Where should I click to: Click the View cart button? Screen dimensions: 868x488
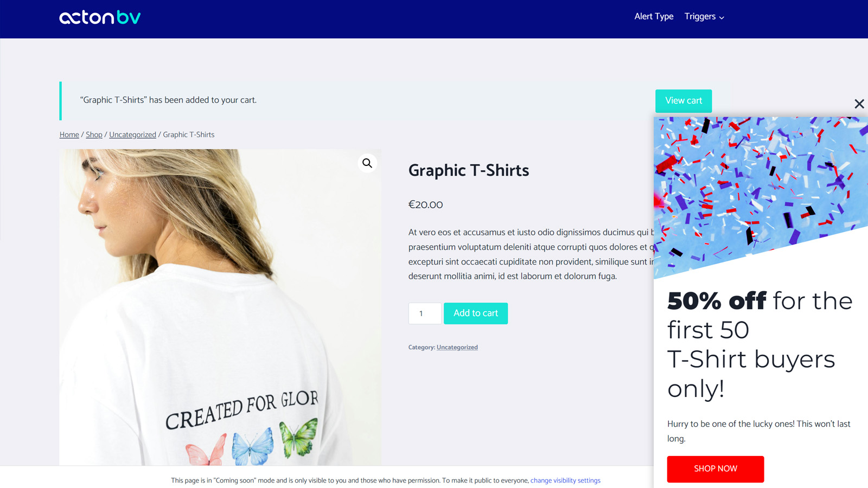point(684,101)
